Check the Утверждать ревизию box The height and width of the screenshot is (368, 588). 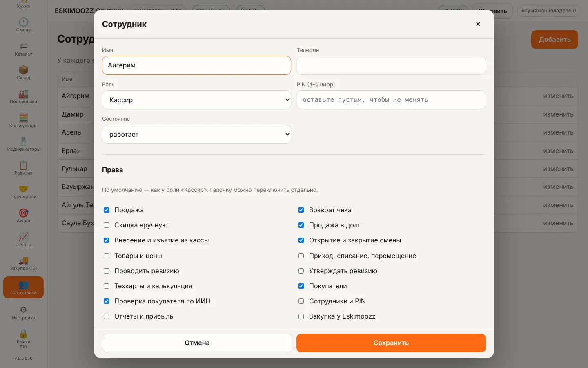click(301, 271)
